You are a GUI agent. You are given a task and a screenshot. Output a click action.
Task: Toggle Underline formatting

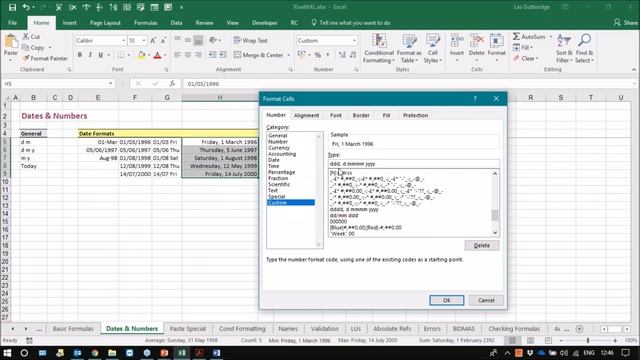(100, 55)
